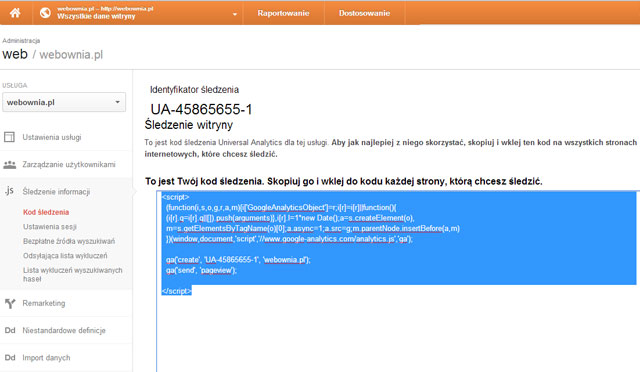Click the USŁUGA column label
Viewport: 640px width, 372px height.
click(15, 85)
